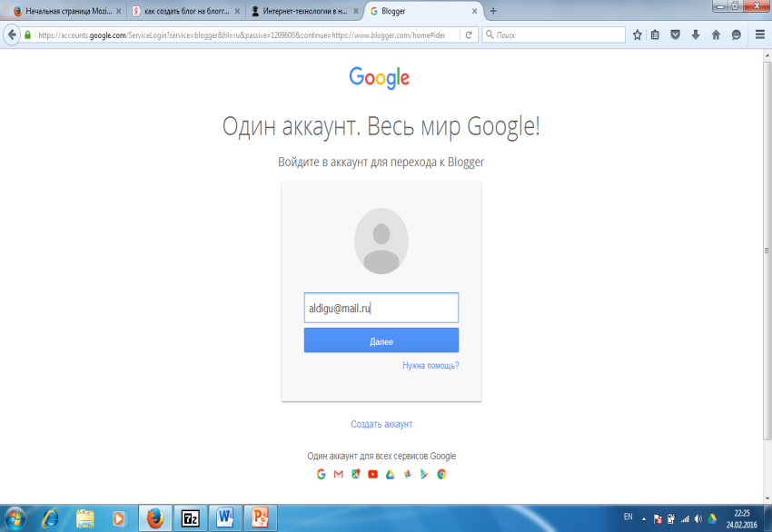Switch to the 'Интернет-технологии' tab
The image size is (772, 532).
click(305, 11)
